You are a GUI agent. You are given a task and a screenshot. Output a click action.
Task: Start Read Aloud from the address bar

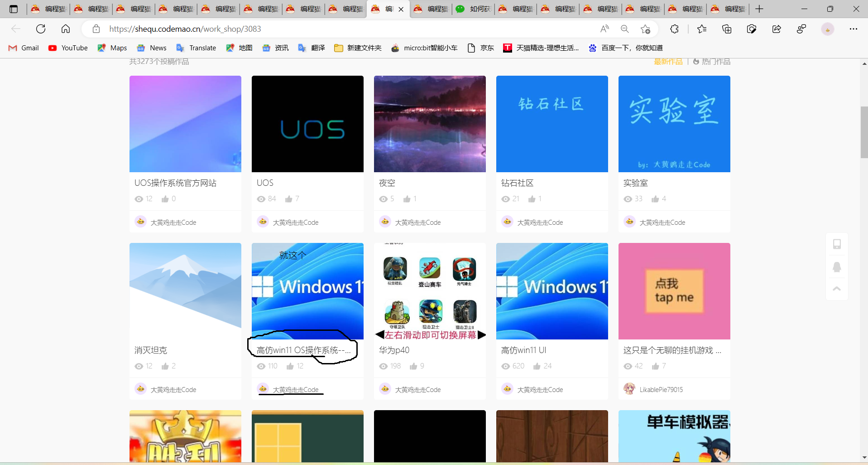604,29
